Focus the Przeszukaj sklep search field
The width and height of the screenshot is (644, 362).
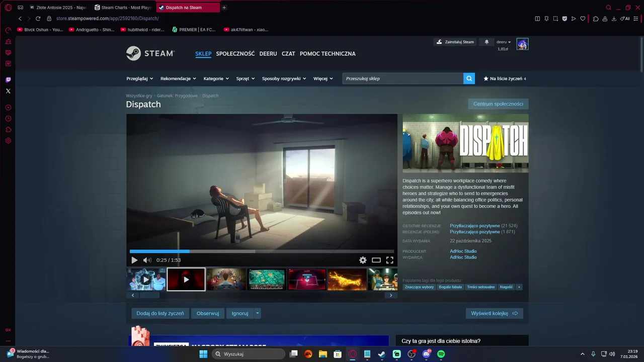coord(403,78)
